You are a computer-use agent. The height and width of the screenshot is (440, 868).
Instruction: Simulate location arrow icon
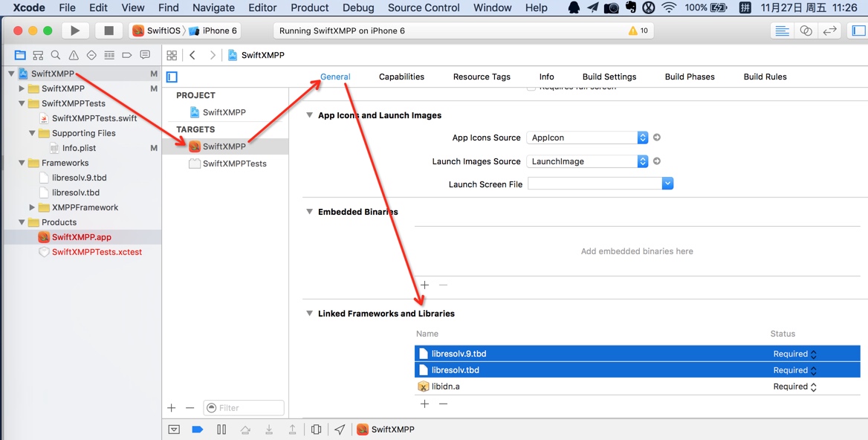pos(340,429)
